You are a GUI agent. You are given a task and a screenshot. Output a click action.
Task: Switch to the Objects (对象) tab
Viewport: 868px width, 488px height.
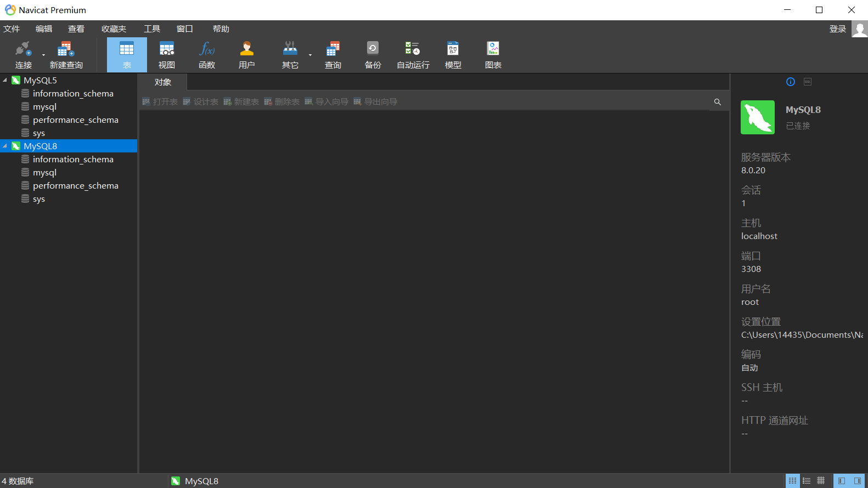(163, 82)
